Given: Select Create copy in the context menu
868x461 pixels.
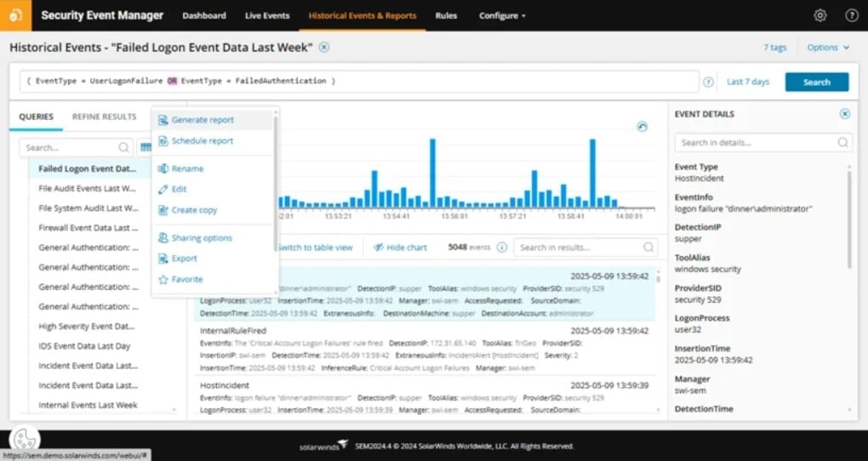Looking at the screenshot, I should point(194,210).
